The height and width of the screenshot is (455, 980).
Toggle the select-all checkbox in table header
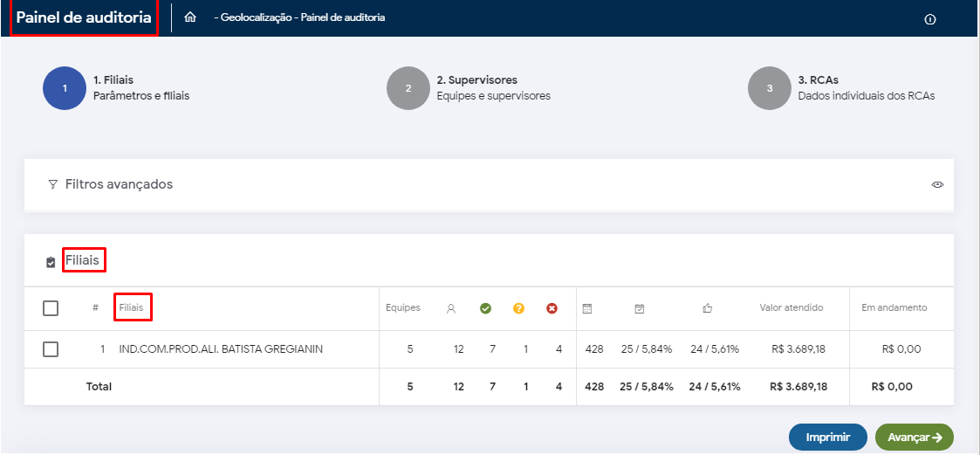pos(51,308)
